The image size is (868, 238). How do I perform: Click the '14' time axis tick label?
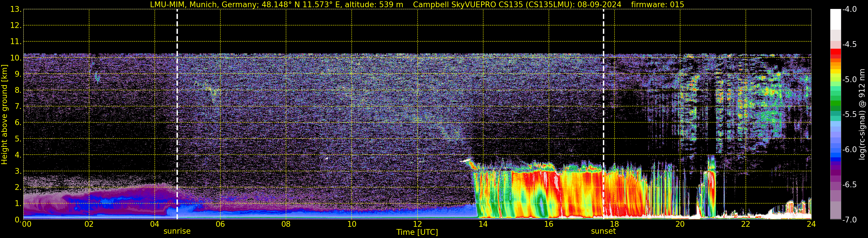[x=483, y=224]
